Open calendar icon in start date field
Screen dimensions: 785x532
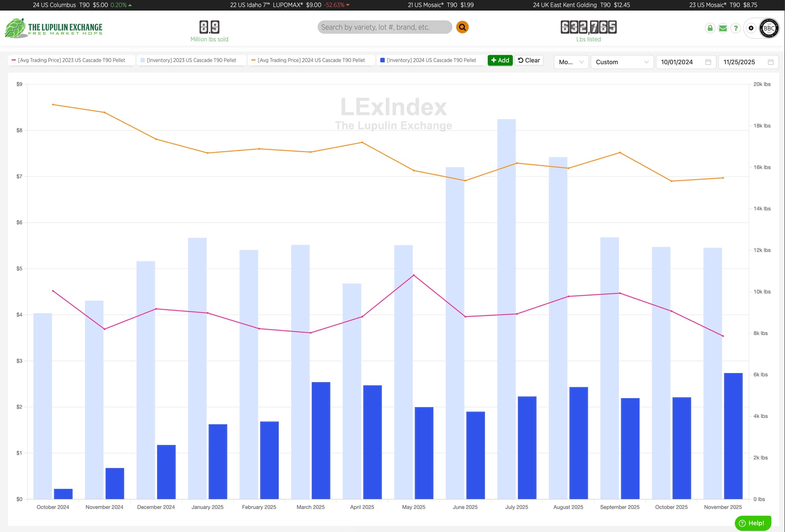click(708, 62)
